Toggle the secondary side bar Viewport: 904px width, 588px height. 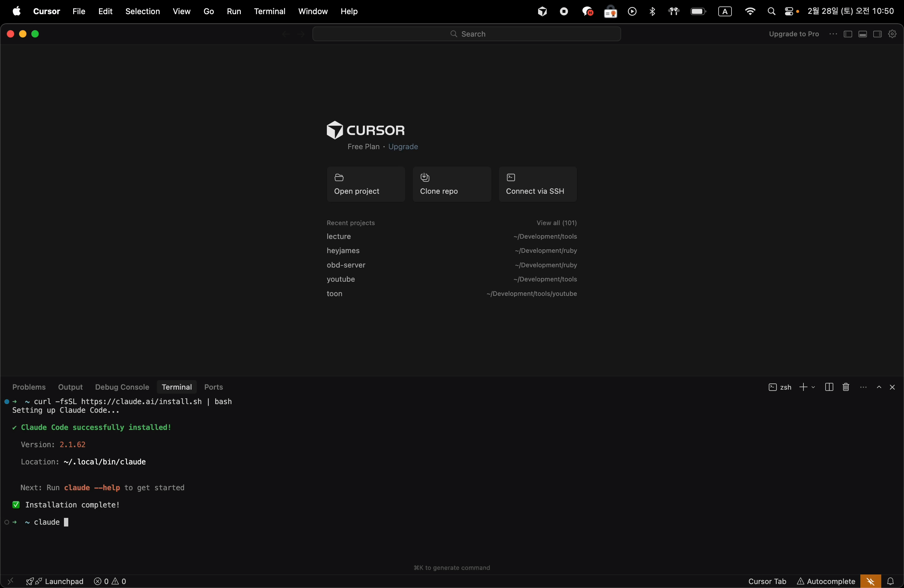tap(878, 34)
